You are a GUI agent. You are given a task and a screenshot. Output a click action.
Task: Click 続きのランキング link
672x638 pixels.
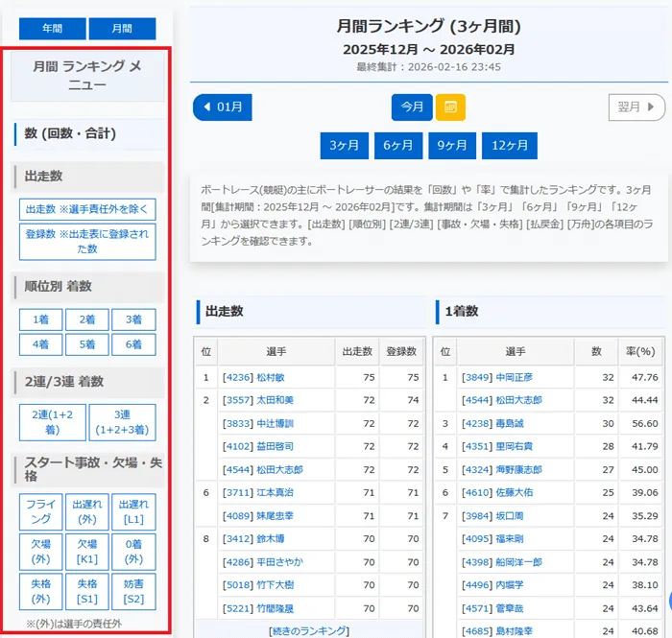(x=308, y=630)
